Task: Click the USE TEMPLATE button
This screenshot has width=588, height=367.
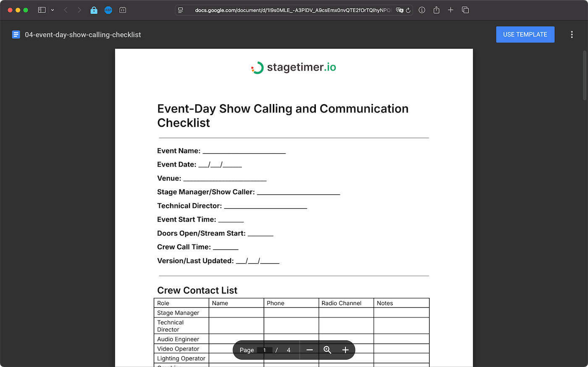Action: [x=525, y=34]
